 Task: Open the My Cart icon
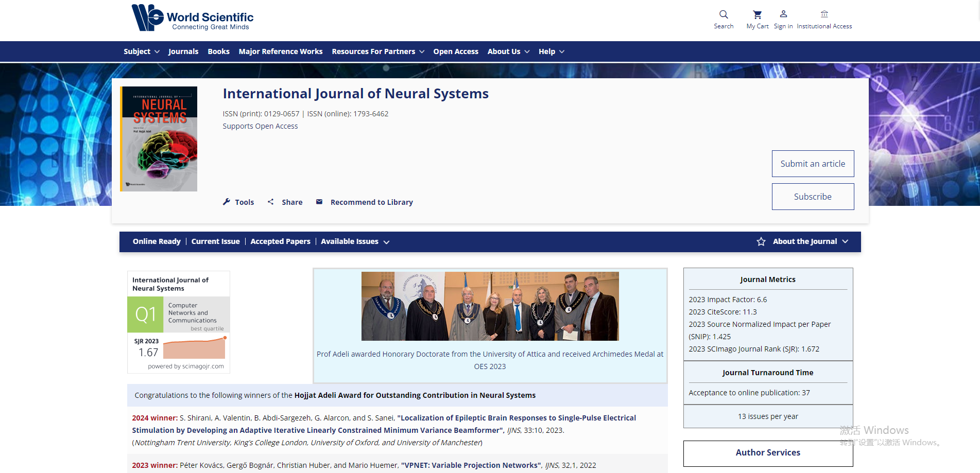click(758, 14)
